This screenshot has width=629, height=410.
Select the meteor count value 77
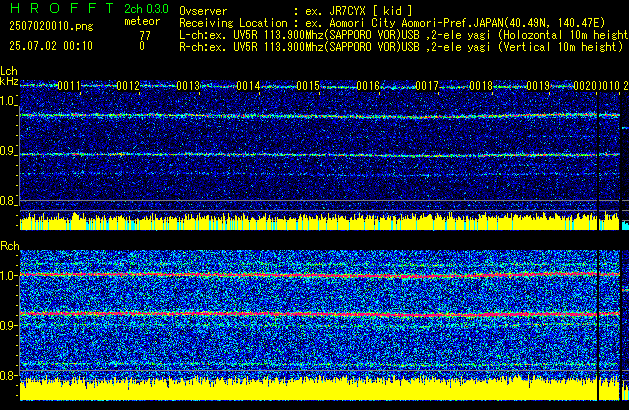(145, 36)
